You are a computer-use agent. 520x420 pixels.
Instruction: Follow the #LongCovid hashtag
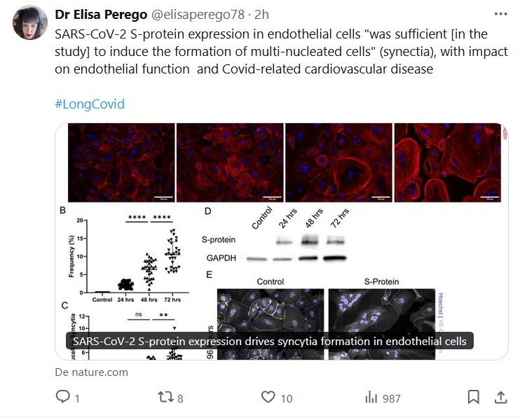click(89, 104)
